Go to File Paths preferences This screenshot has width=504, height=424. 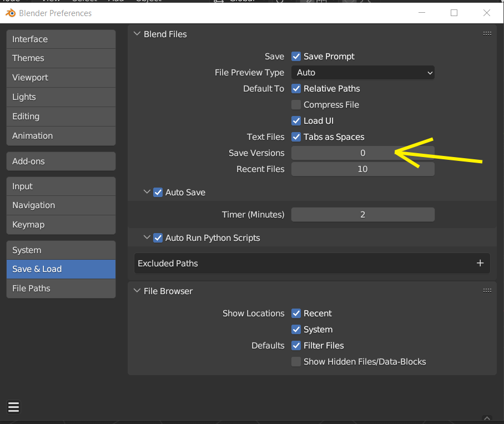pyautogui.click(x=61, y=289)
